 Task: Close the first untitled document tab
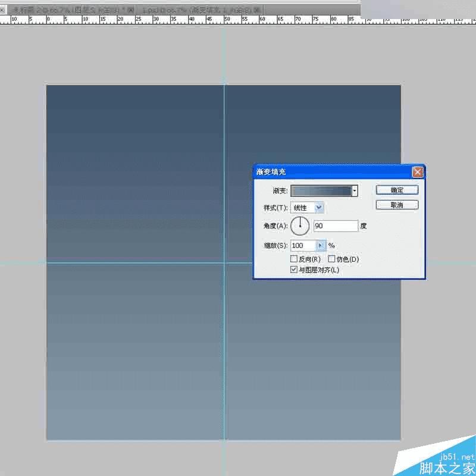tap(131, 10)
